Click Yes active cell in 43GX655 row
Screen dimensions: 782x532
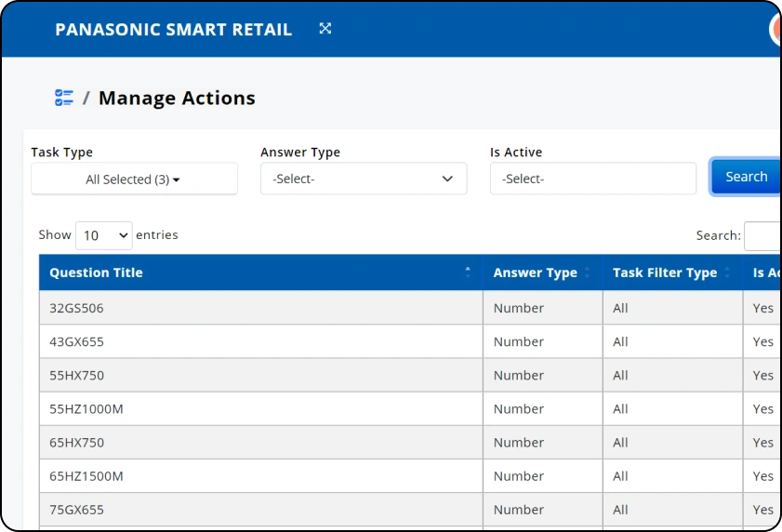(x=762, y=341)
